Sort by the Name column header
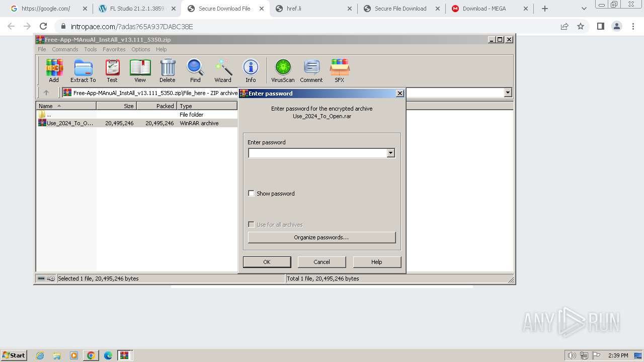The width and height of the screenshot is (644, 362). click(x=66, y=106)
